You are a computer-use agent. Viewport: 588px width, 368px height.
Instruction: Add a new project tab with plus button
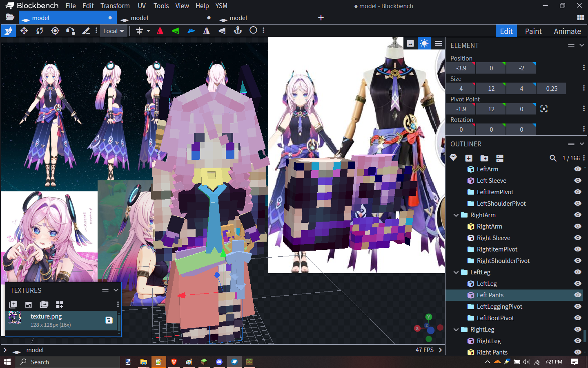[321, 18]
